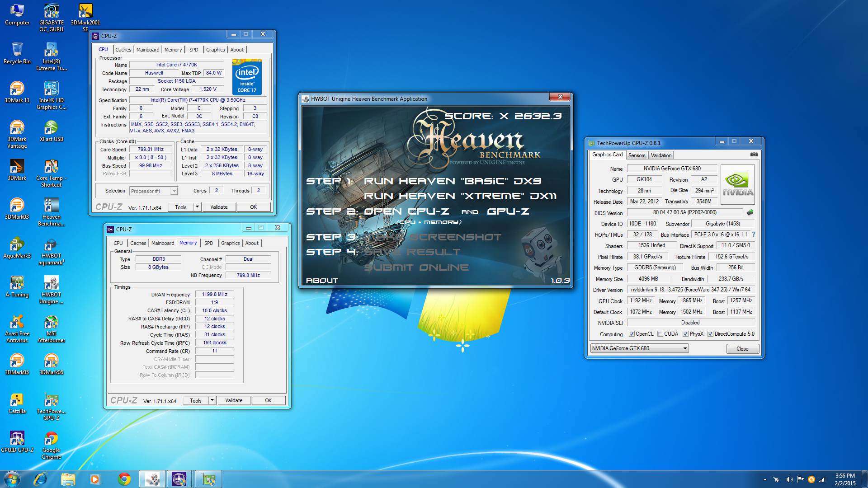
Task: Click GPU-Z screenshot camera icon
Action: pyautogui.click(x=754, y=155)
